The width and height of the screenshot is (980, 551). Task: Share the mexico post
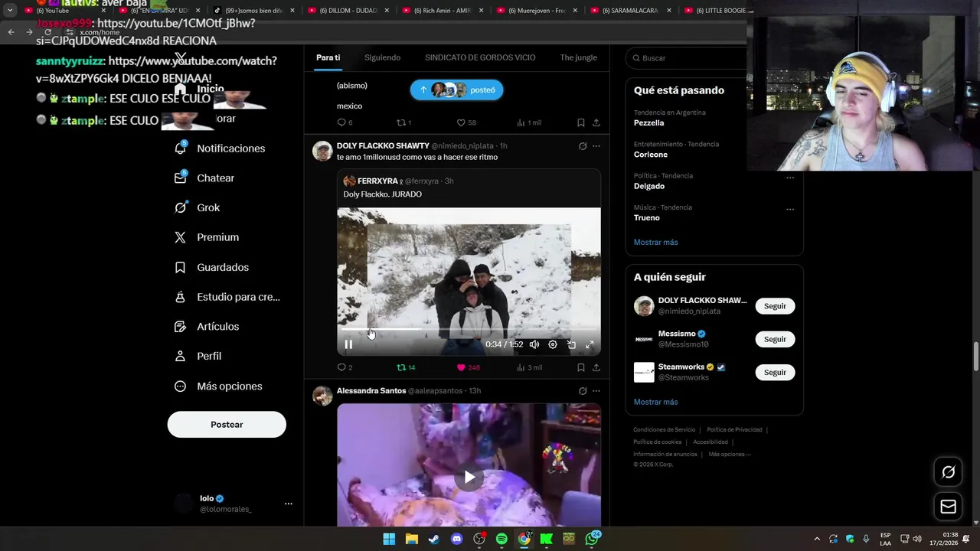coord(596,122)
